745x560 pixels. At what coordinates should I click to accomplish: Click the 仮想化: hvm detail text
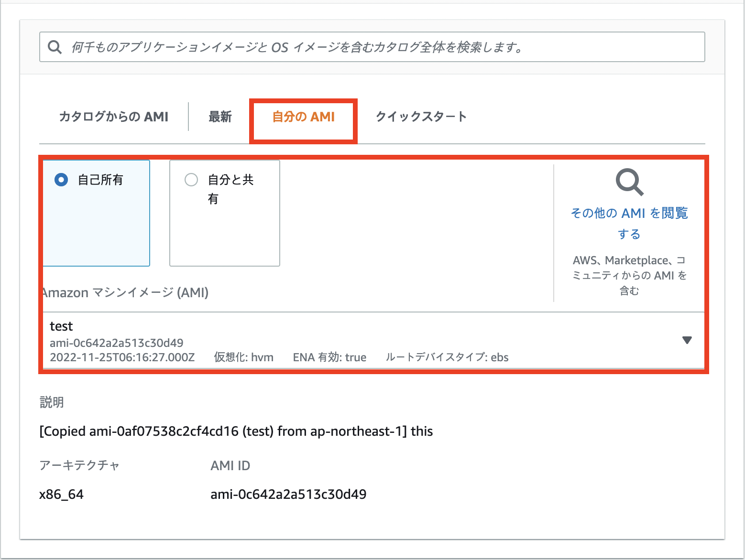tap(244, 357)
